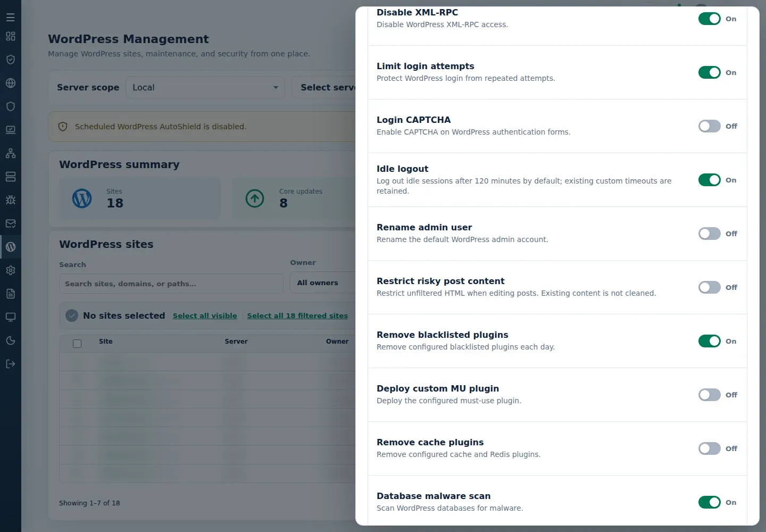Open the settings gear sidebar icon
766x532 pixels.
pyautogui.click(x=11, y=270)
